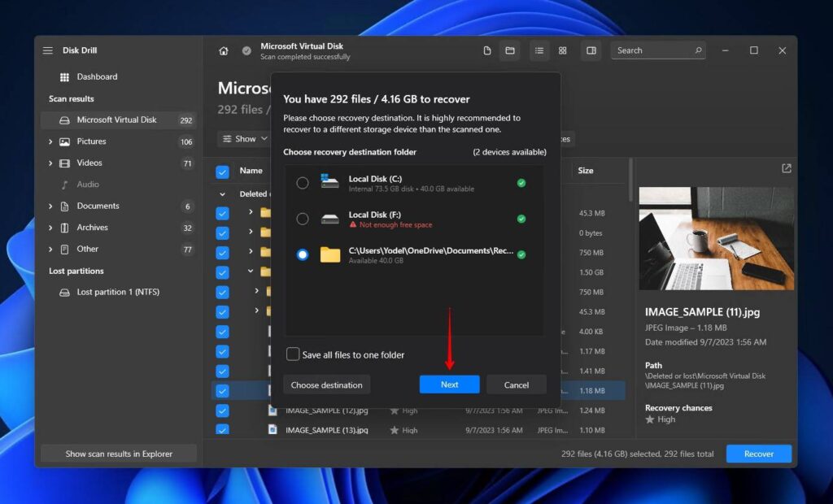Click Choose destination button
Screen dimensions: 833x504
tap(326, 384)
